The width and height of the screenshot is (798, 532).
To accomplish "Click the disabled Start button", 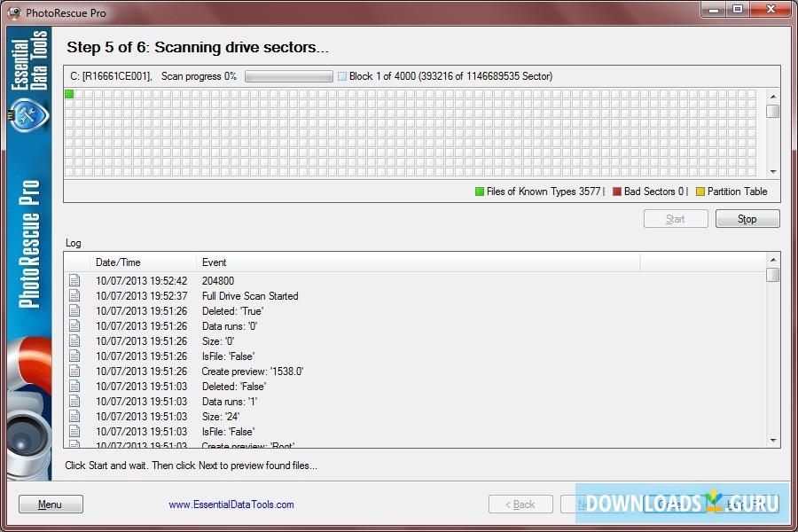I will tap(676, 218).
